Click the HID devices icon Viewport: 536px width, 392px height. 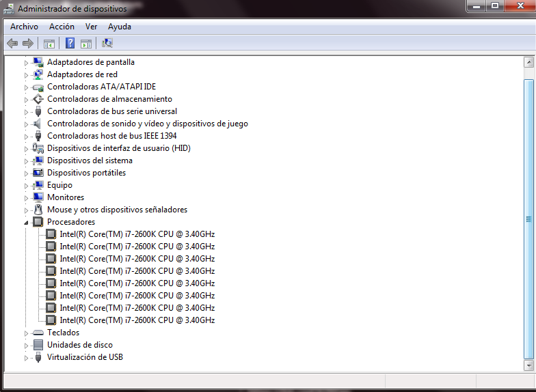(x=38, y=148)
